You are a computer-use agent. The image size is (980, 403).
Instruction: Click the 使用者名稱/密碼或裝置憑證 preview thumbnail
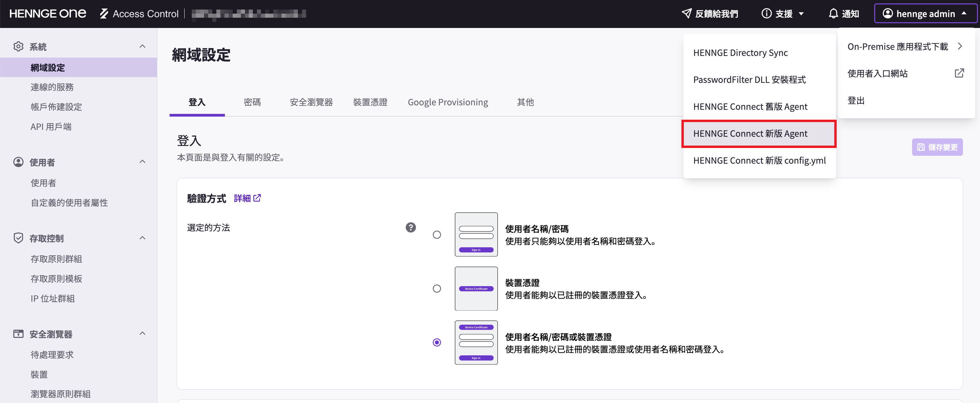point(476,343)
